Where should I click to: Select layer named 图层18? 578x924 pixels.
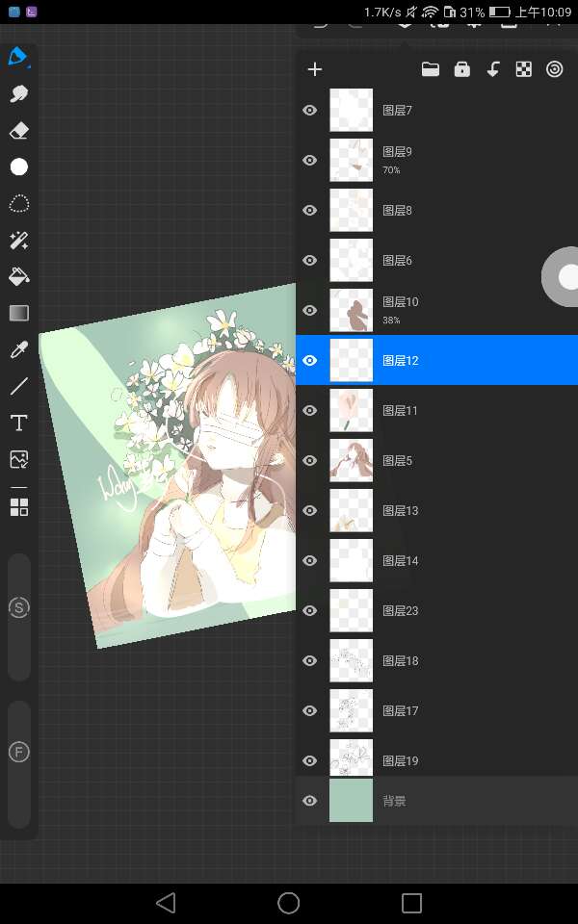400,661
